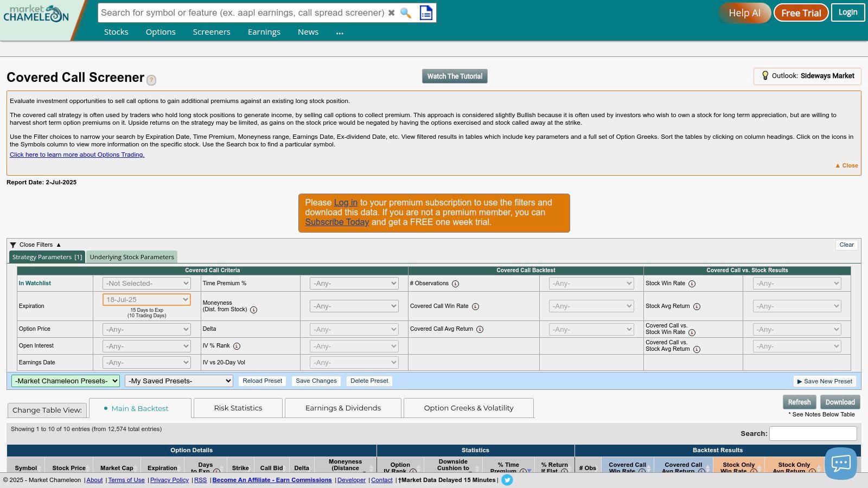Image resolution: width=868 pixels, height=488 pixels.
Task: Click the symbol search box at top
Action: tap(242, 12)
